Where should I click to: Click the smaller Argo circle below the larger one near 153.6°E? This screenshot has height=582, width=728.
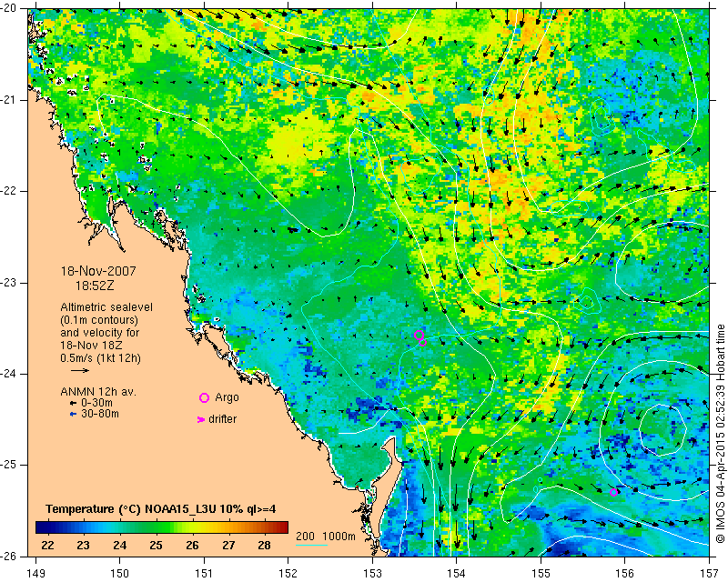[422, 343]
